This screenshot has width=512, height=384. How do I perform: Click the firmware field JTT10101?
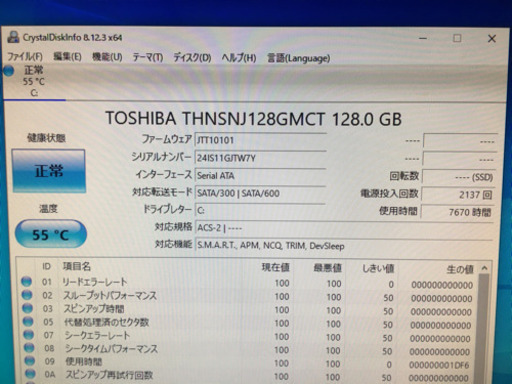[260, 140]
